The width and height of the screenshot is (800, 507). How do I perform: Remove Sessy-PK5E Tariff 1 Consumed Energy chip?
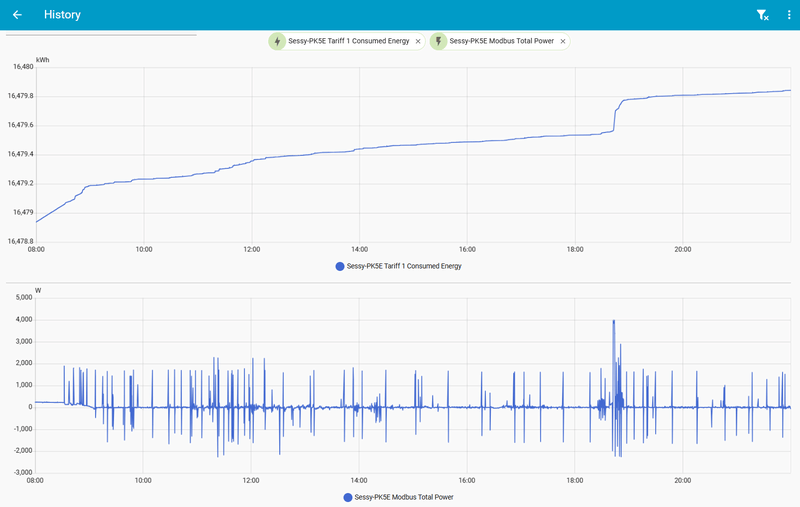tap(418, 41)
